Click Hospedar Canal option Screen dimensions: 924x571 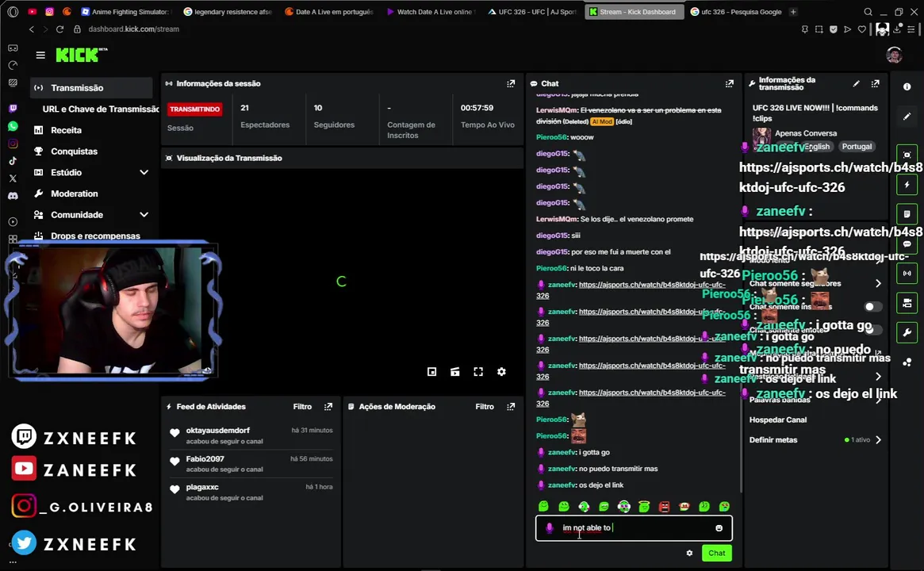[x=778, y=420]
